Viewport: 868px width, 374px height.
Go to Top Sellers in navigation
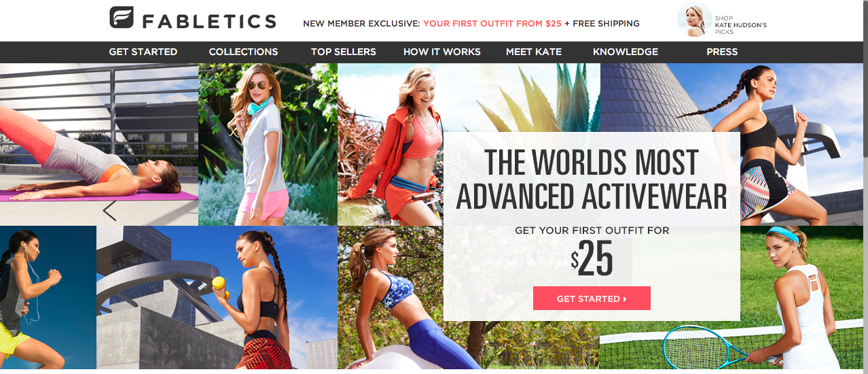tap(344, 52)
